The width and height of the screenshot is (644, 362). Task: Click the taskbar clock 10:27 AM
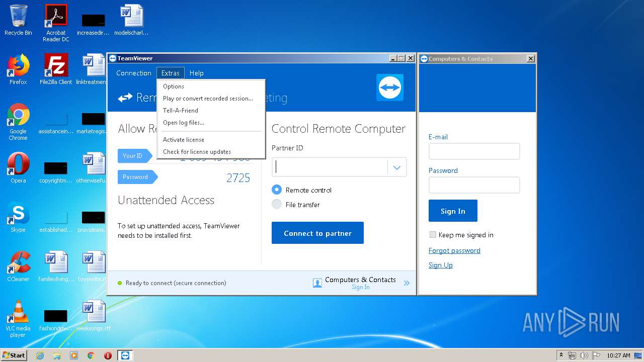(x=618, y=355)
